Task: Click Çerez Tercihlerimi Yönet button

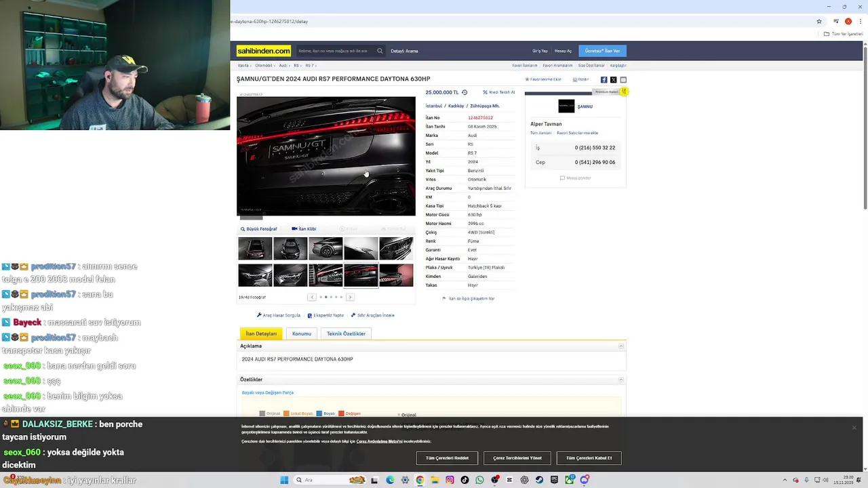Action: click(517, 458)
